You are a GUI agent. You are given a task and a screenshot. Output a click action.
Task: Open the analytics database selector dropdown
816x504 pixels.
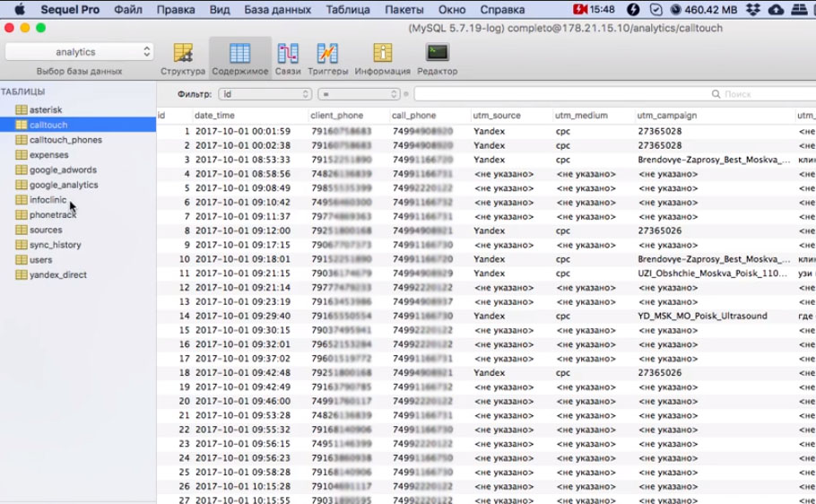click(x=79, y=51)
